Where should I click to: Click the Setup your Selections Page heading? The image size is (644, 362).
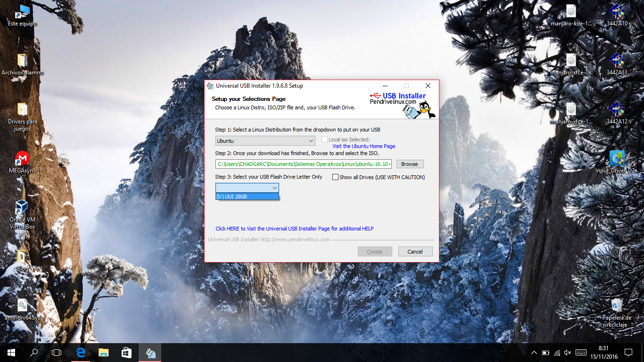(x=248, y=99)
